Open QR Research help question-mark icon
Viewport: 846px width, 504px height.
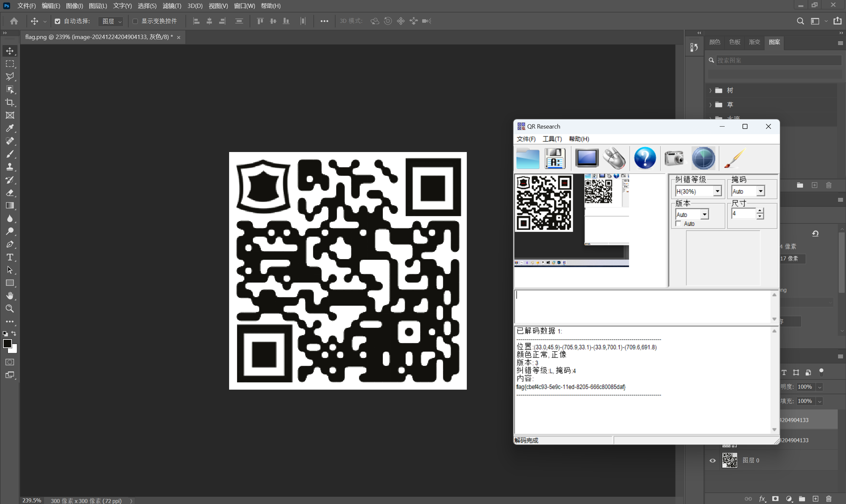coord(645,158)
